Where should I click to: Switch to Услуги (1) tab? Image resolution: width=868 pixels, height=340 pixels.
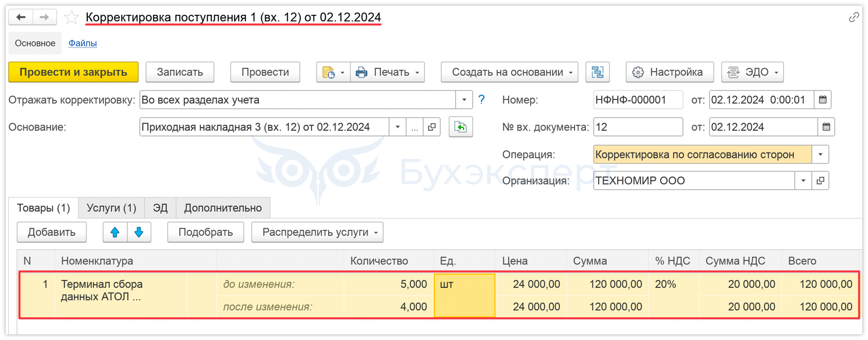[111, 208]
